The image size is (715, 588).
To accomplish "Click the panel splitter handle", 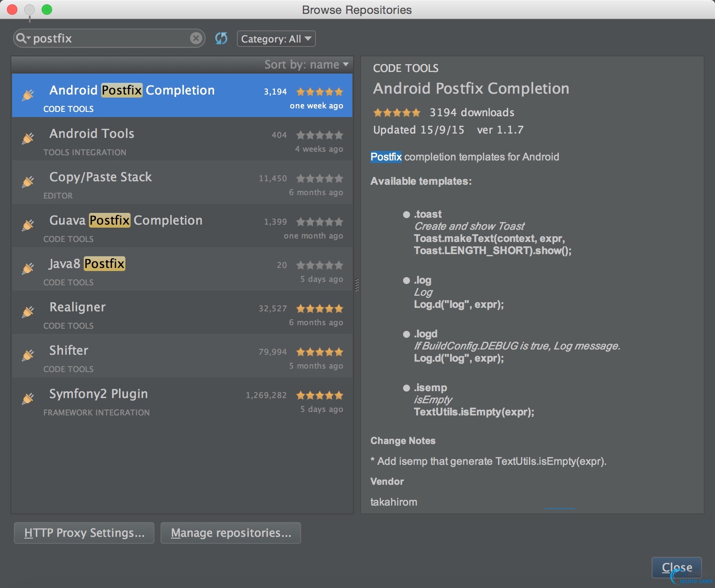I will click(x=357, y=285).
